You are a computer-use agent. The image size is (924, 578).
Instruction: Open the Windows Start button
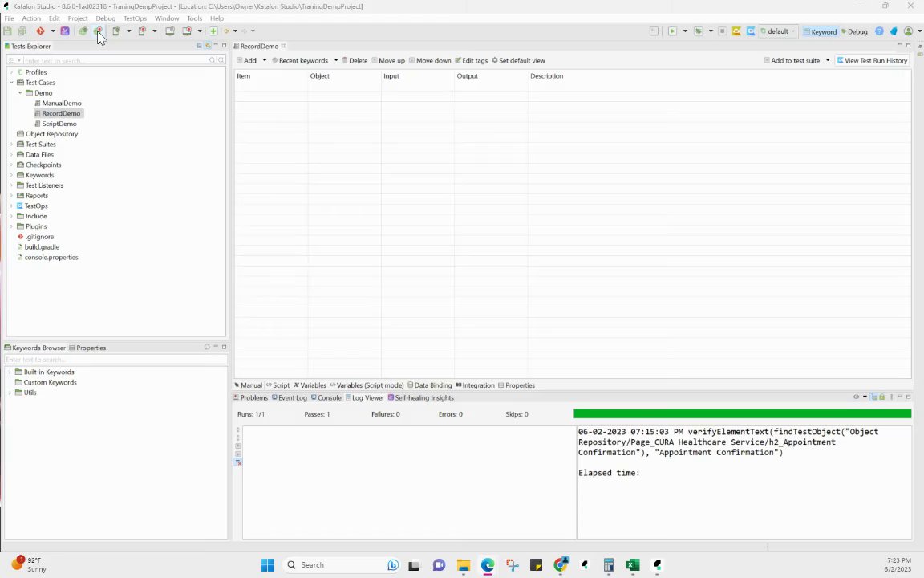tap(268, 564)
